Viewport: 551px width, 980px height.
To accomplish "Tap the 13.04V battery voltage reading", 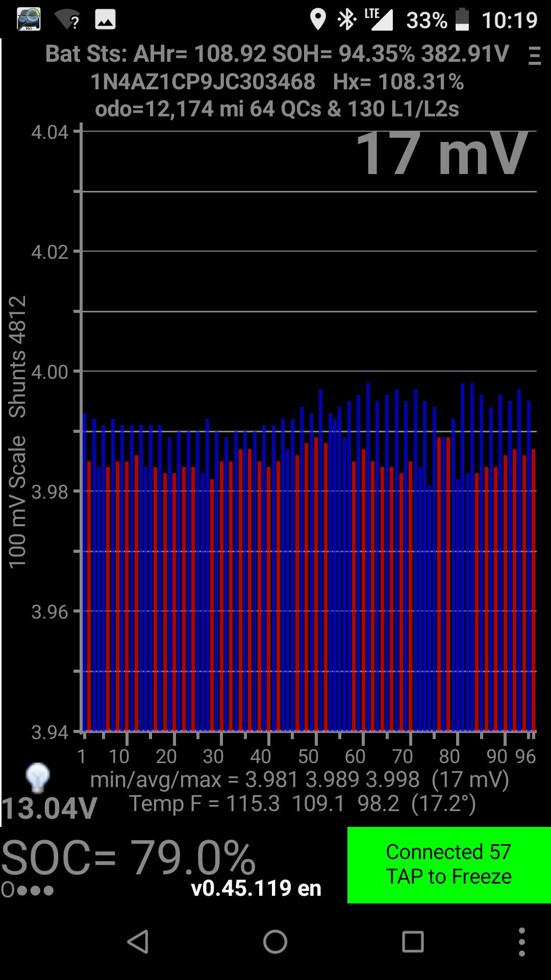I will pos(49,808).
